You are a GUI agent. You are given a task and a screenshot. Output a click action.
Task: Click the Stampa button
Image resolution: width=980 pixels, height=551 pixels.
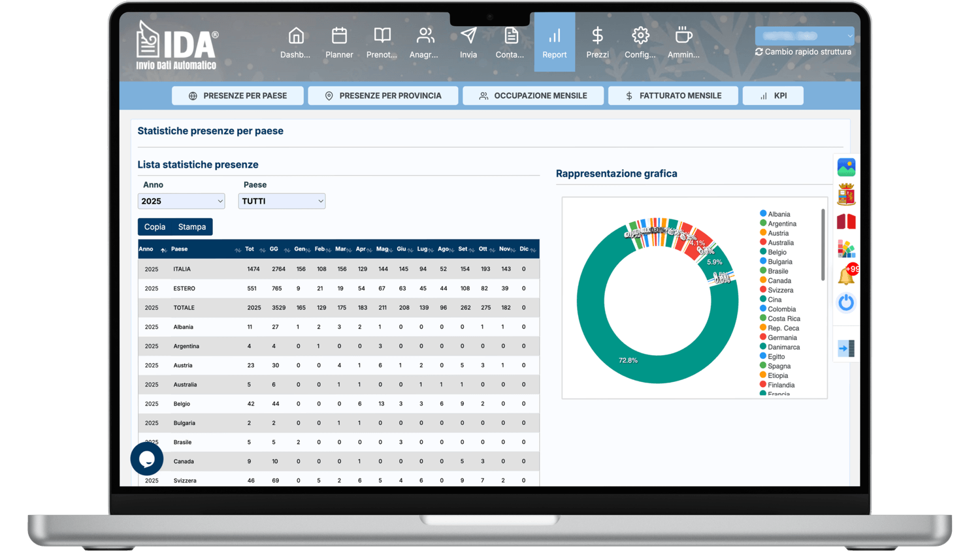point(192,227)
